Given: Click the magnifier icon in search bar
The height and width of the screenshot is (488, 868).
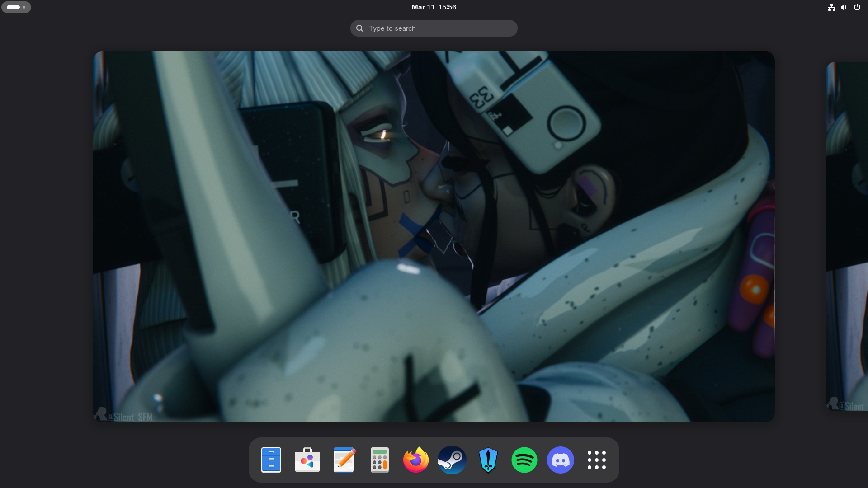Looking at the screenshot, I should tap(360, 28).
